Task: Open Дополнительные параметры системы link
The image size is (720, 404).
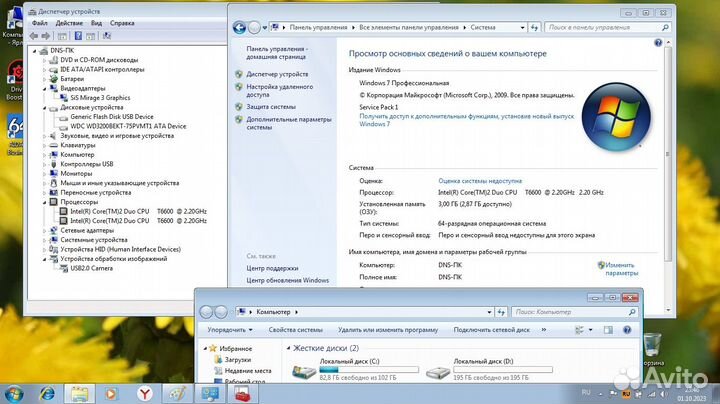Action: tap(288, 123)
